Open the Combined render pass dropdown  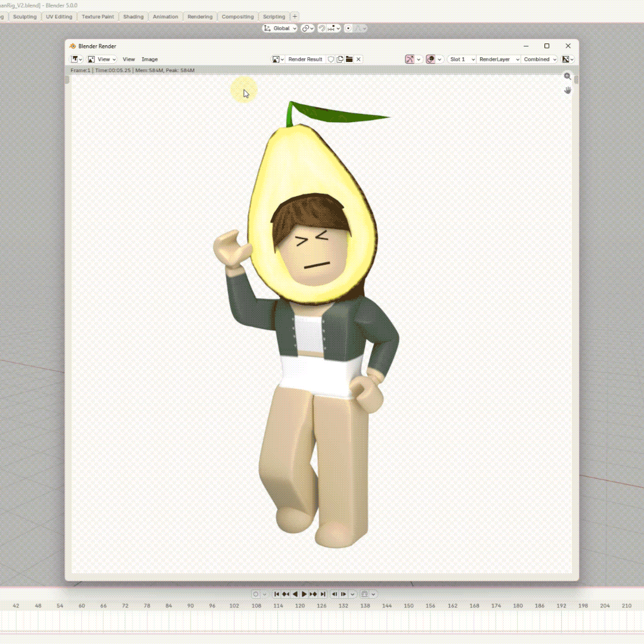point(540,59)
